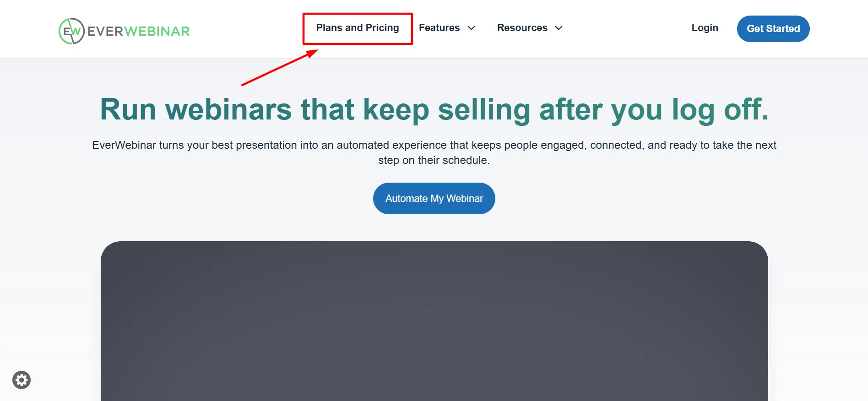Image resolution: width=868 pixels, height=401 pixels.
Task: Click the word Resources in navigation
Action: point(522,28)
